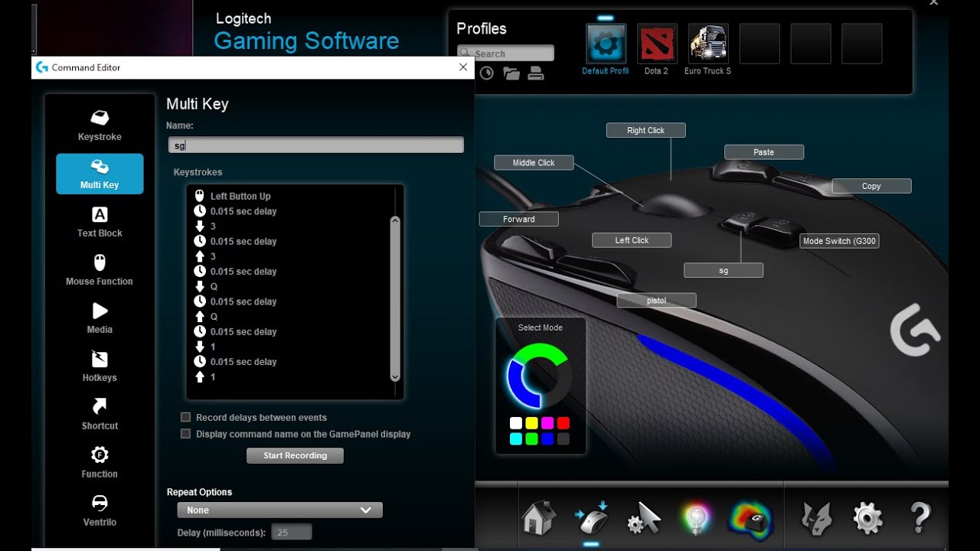
Task: Choose the Mouse Function command type
Action: pos(100,270)
